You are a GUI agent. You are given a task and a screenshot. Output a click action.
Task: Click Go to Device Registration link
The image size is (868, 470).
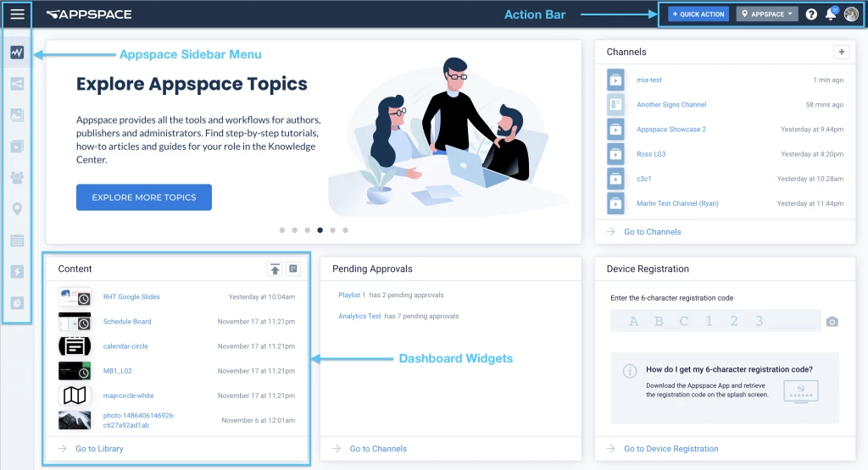coord(671,449)
